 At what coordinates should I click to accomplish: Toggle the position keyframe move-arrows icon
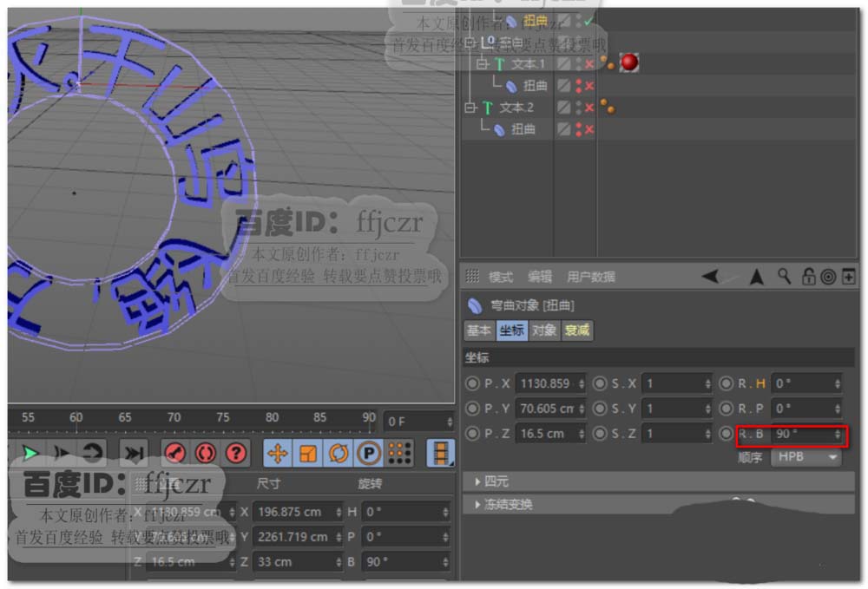278,454
